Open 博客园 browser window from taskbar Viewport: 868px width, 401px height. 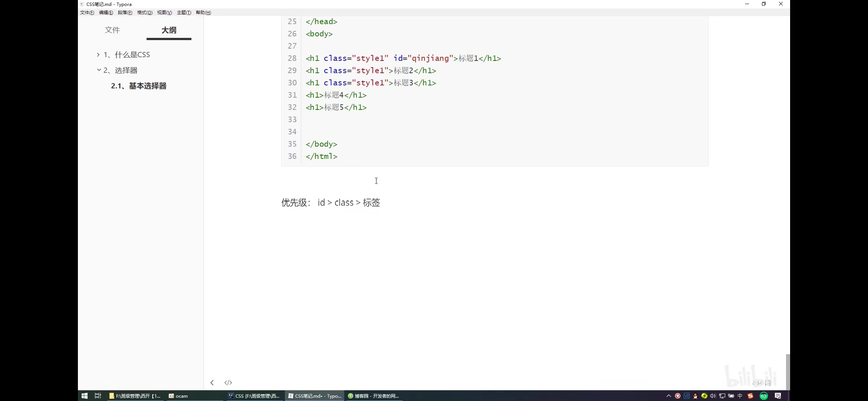pos(373,396)
